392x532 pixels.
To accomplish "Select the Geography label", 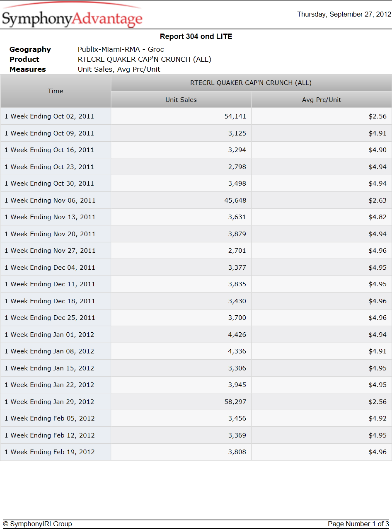I will (30, 50).
